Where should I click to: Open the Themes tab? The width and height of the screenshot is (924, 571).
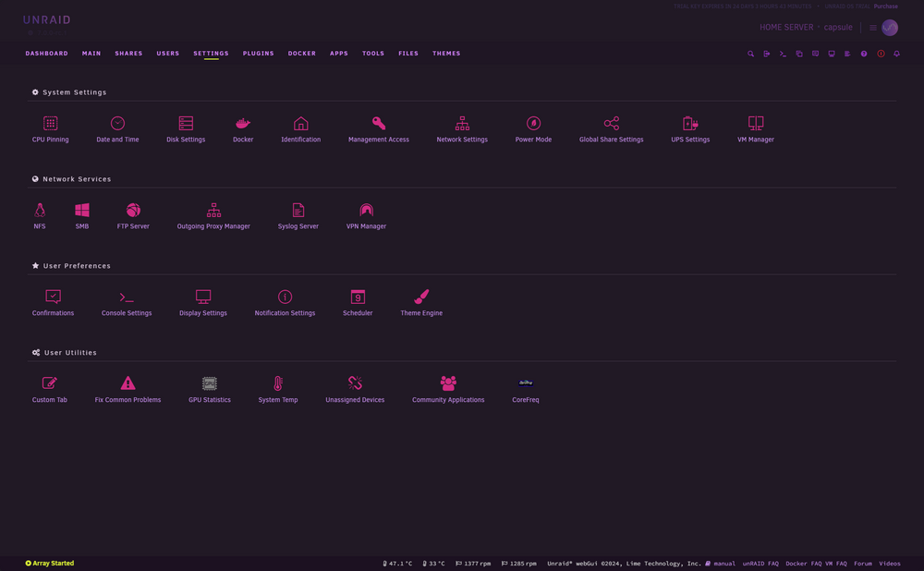pyautogui.click(x=446, y=53)
